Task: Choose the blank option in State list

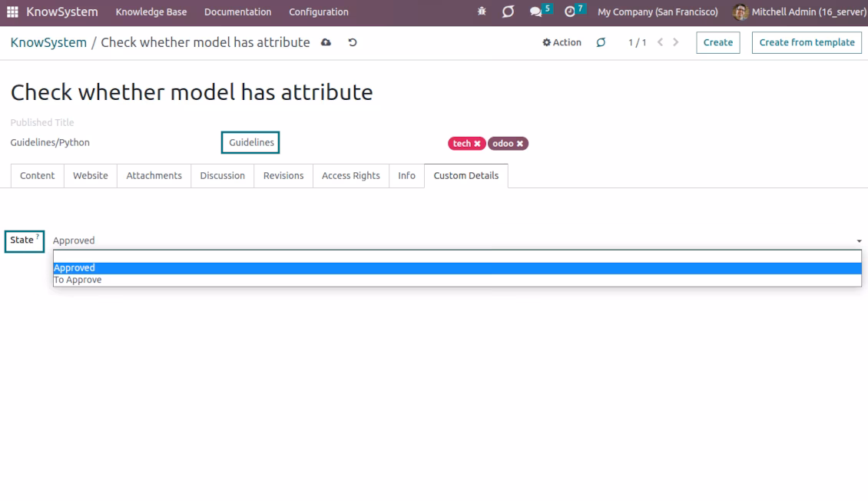Action: point(457,257)
